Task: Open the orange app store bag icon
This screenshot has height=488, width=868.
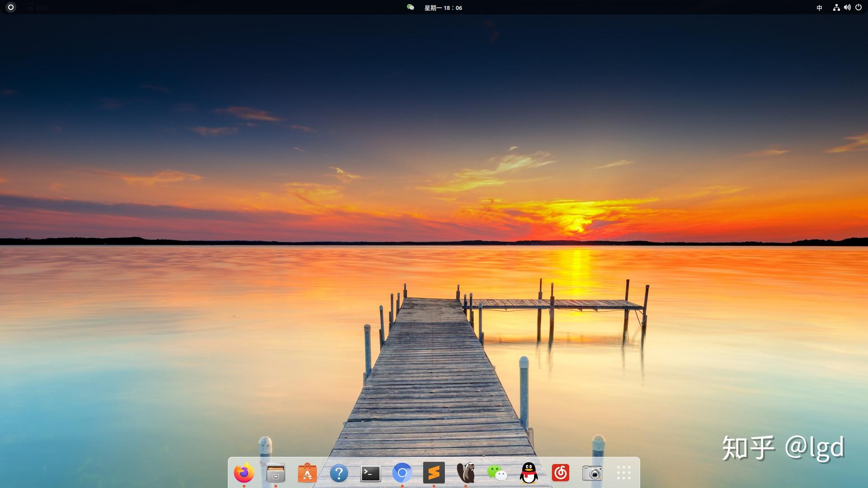Action: pos(307,473)
